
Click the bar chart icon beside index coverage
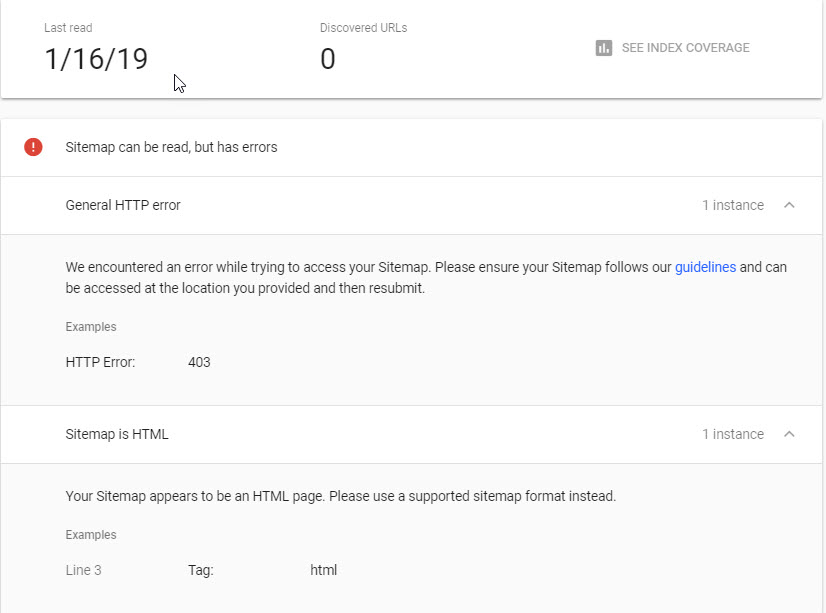(x=604, y=48)
